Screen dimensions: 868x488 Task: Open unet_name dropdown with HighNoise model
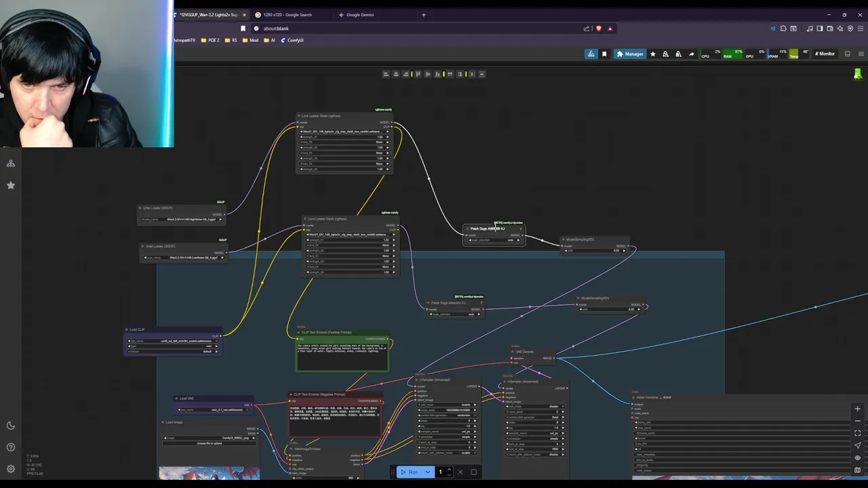click(x=181, y=219)
